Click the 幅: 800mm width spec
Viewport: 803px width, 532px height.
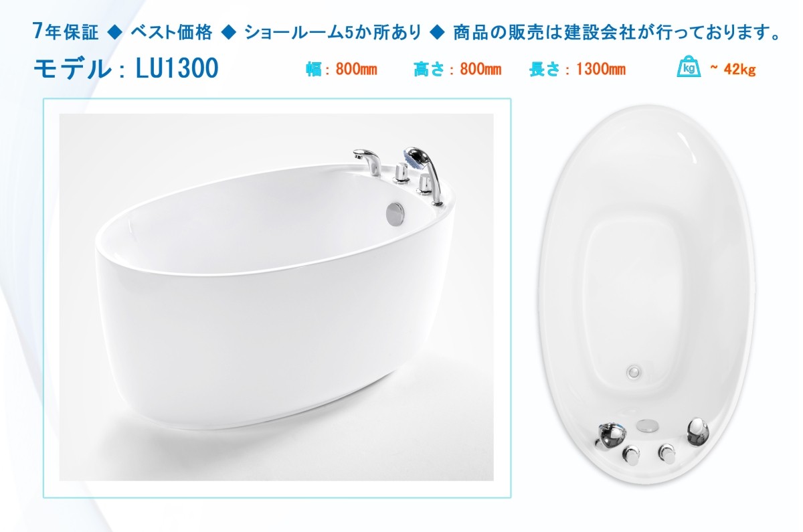coord(342,69)
